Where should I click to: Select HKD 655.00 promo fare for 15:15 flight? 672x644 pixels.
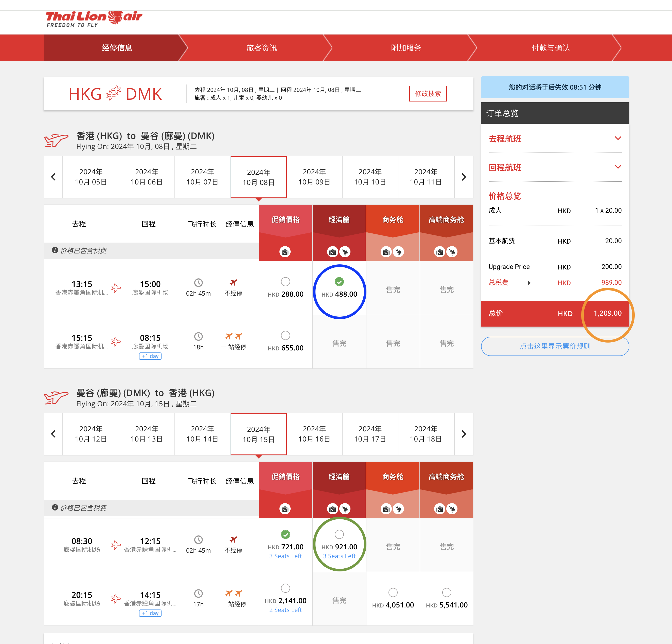tap(285, 335)
